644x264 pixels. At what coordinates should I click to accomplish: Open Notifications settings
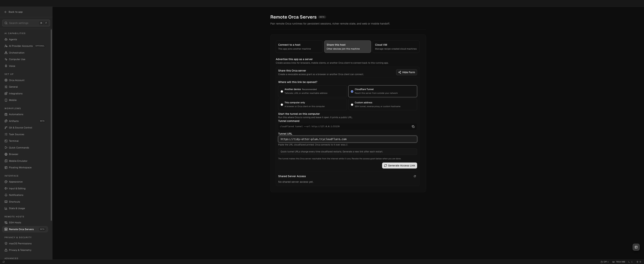pos(25,195)
